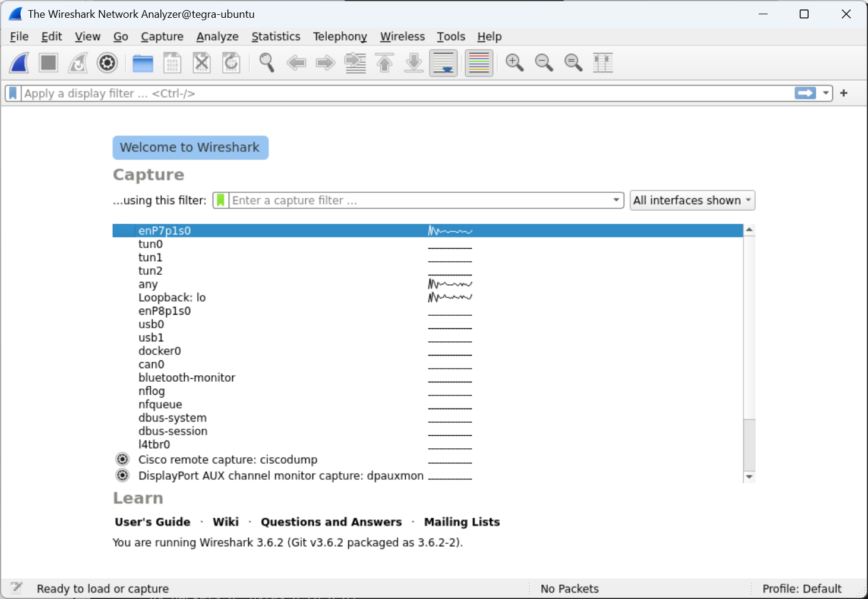
Task: Click the Stop capture square icon
Action: (49, 62)
